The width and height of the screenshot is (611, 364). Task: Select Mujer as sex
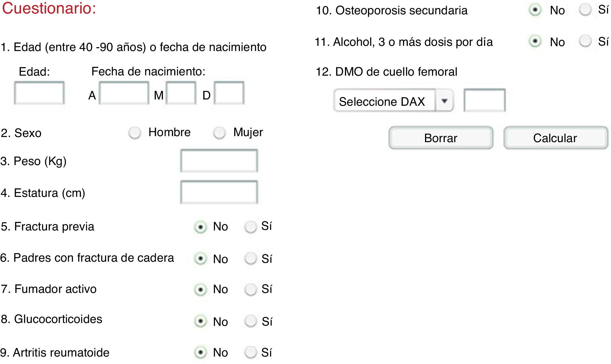pos(220,133)
